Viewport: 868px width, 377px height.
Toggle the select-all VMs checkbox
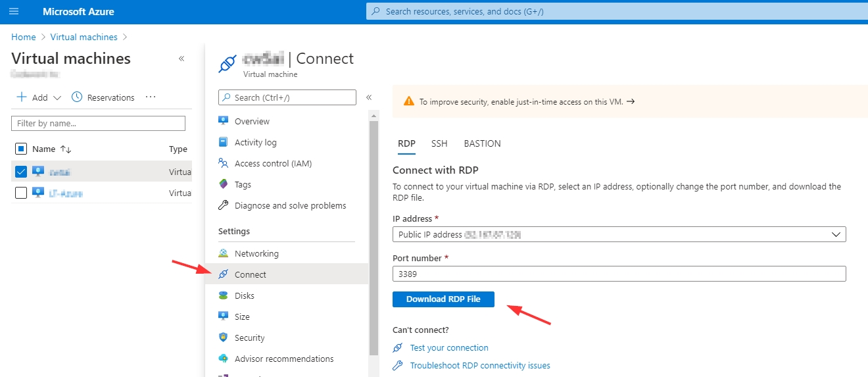click(20, 149)
